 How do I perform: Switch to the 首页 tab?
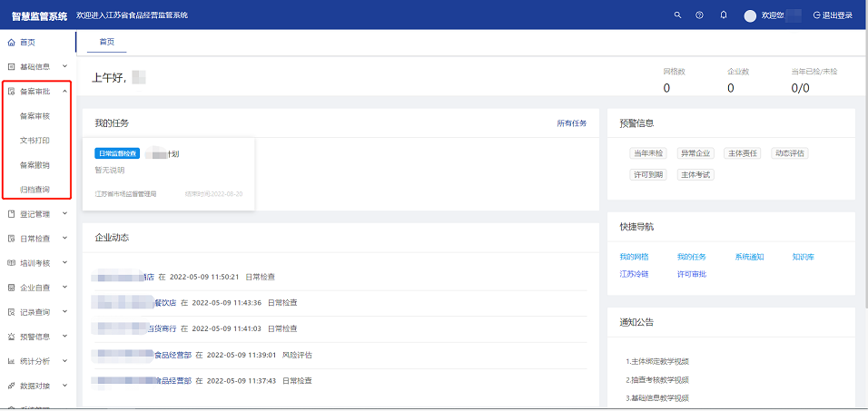[x=100, y=43]
